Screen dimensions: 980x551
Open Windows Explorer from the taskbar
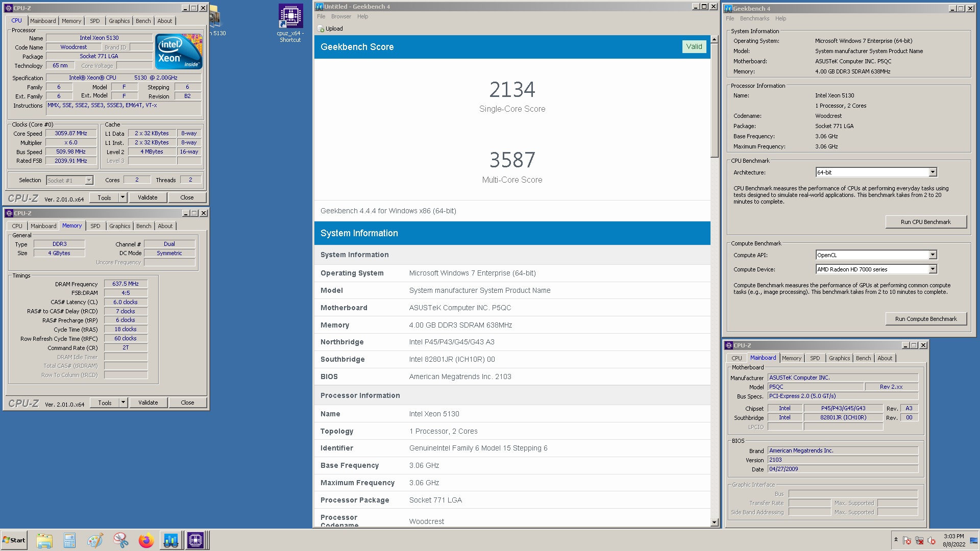point(44,540)
